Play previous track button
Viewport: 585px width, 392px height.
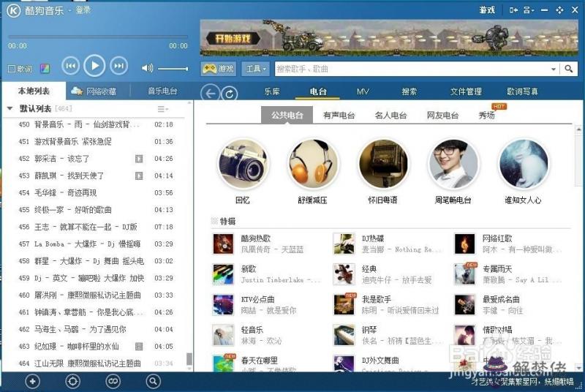[70, 66]
